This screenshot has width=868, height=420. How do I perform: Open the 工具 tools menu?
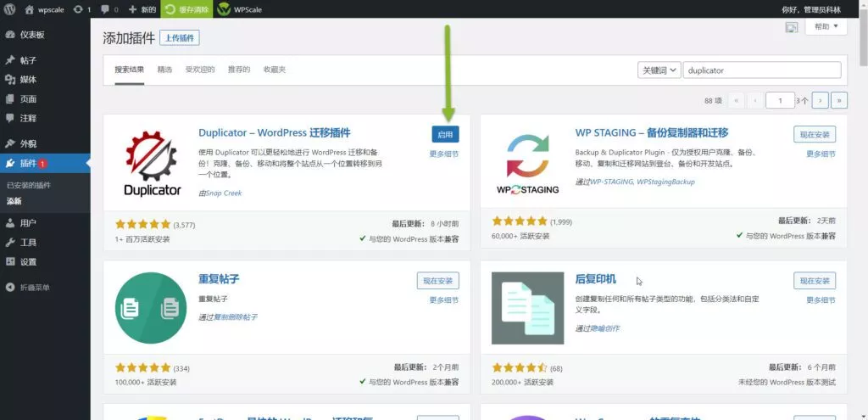[28, 243]
